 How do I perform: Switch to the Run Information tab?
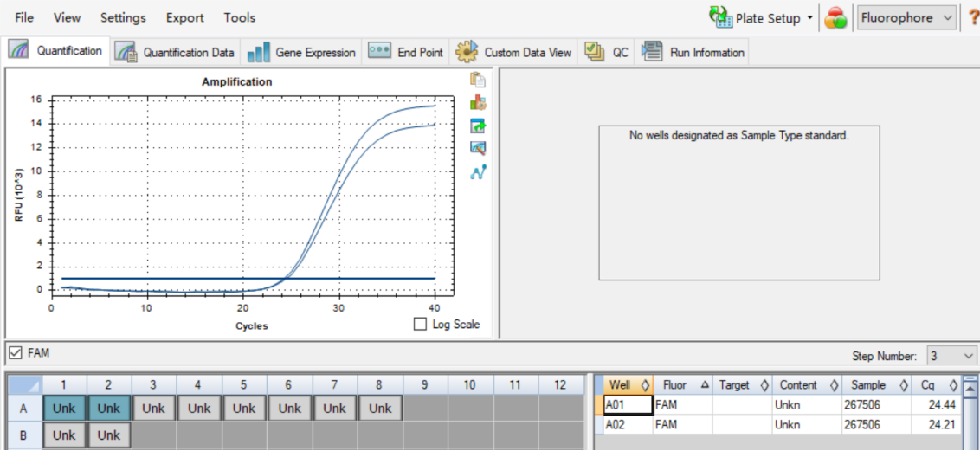click(693, 53)
